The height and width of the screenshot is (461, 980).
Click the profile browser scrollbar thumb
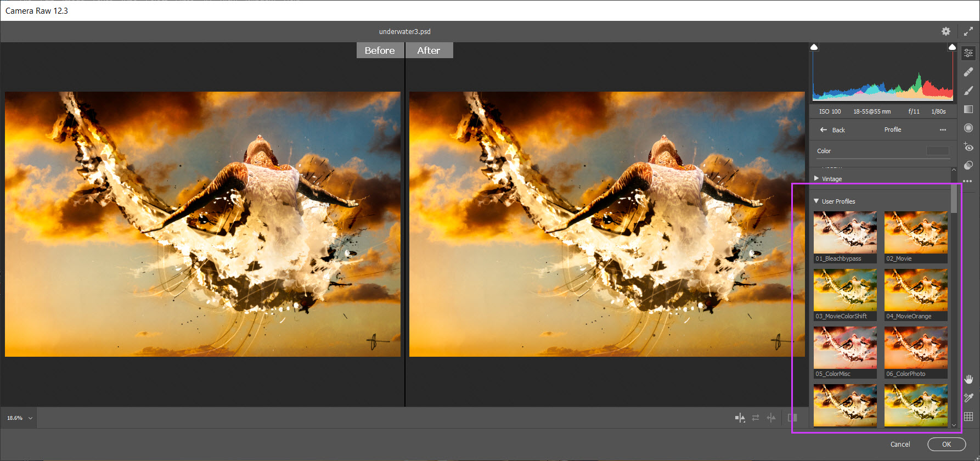point(954,198)
